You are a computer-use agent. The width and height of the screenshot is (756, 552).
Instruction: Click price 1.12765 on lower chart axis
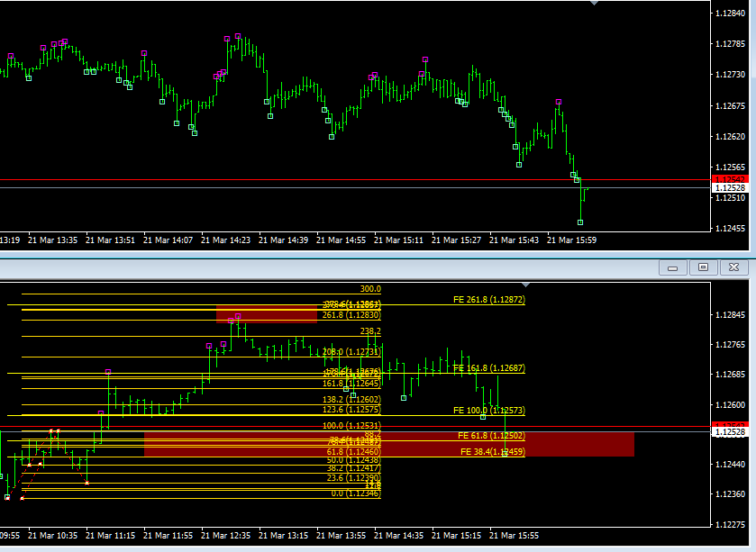730,344
